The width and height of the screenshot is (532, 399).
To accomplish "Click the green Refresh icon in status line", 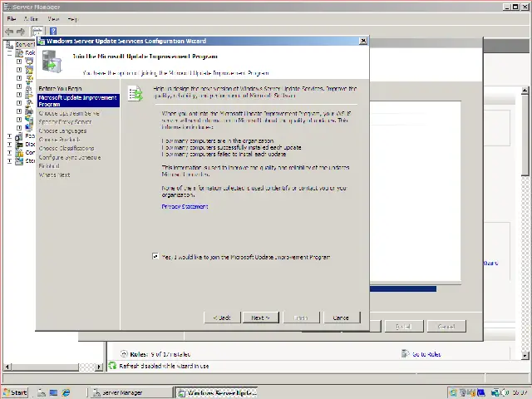I will pyautogui.click(x=112, y=366).
